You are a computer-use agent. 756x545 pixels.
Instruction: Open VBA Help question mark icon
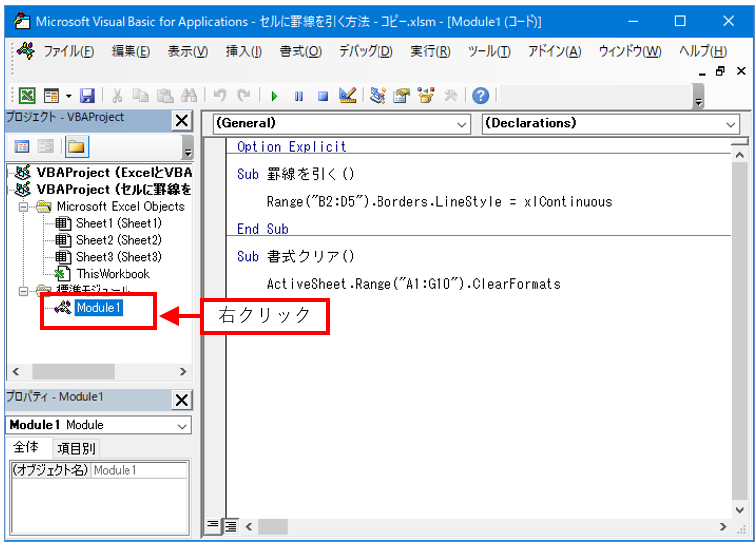click(480, 96)
